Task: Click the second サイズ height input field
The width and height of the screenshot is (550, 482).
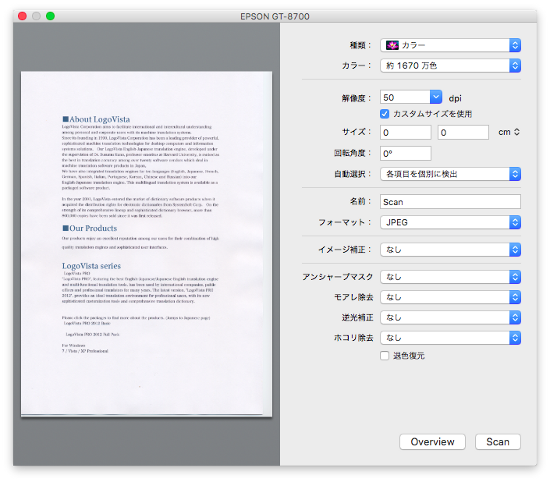Action: tap(463, 132)
